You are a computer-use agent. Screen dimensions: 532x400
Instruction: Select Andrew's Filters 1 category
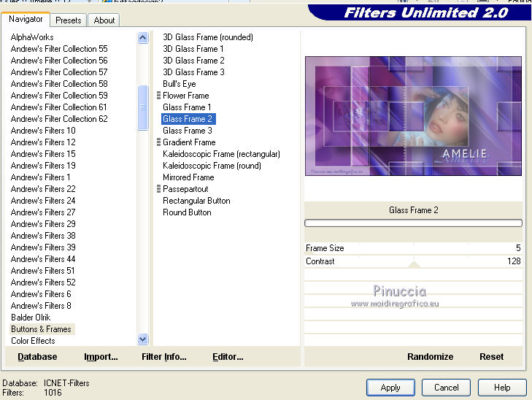click(40, 177)
